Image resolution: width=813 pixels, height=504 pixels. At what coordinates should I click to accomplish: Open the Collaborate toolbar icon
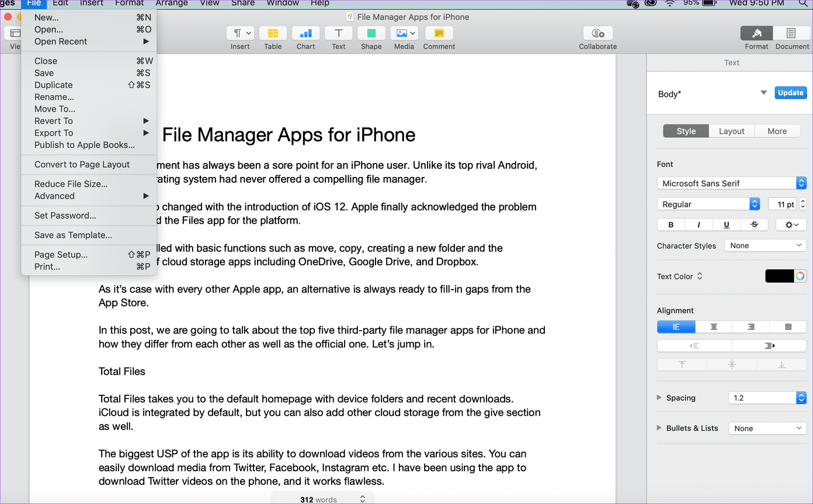click(597, 33)
